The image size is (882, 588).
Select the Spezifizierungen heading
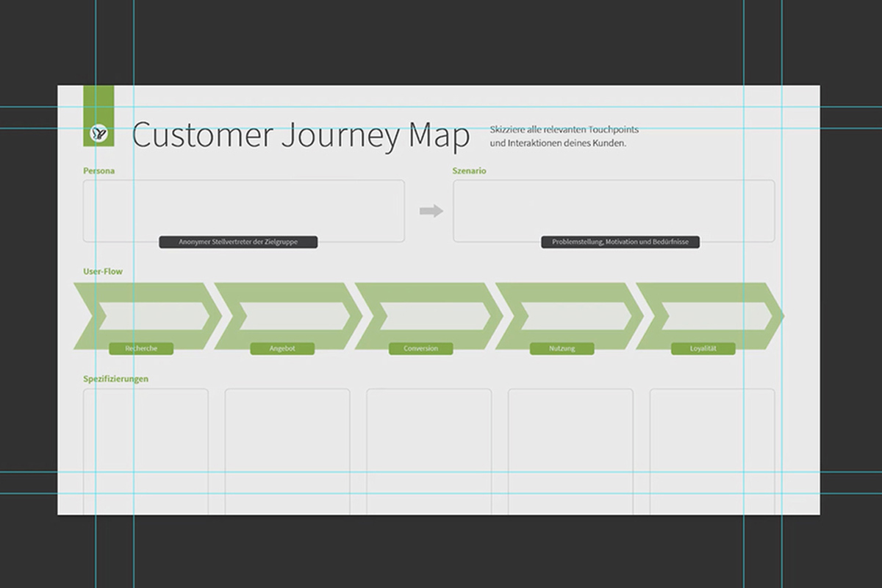point(116,379)
